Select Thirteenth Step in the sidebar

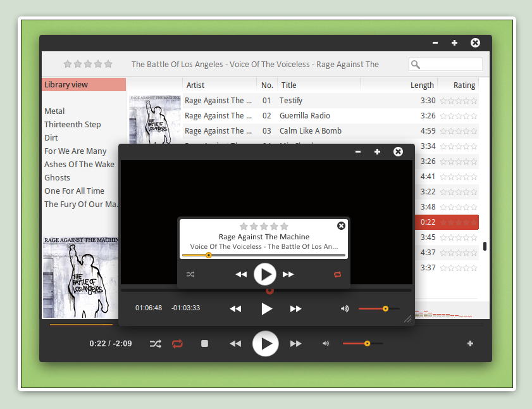73,124
